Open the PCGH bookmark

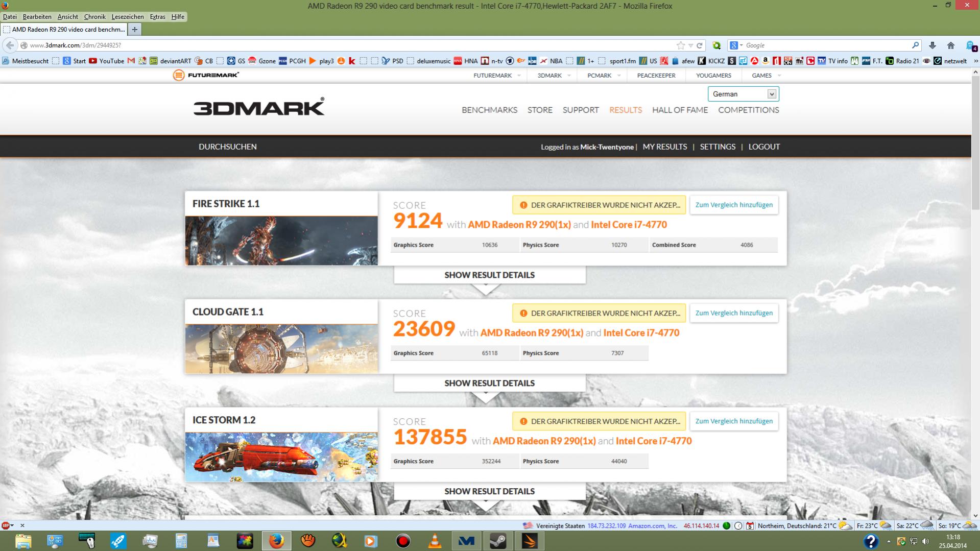292,61
